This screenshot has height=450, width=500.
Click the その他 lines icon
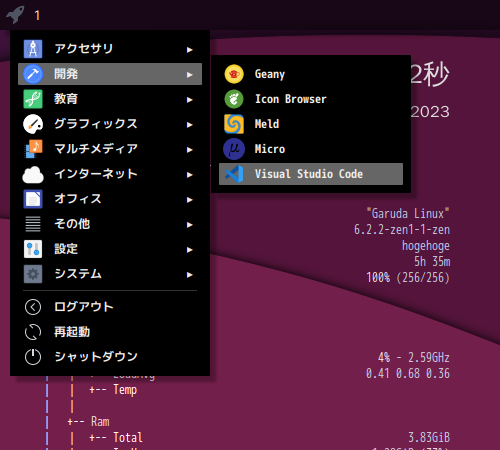(33, 224)
